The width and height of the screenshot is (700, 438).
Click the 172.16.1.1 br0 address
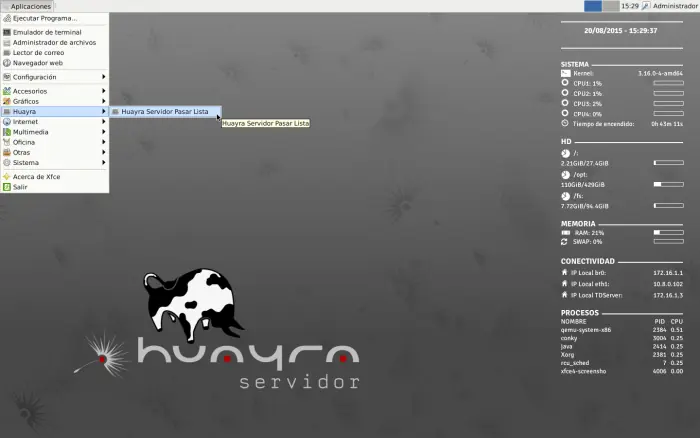[668, 273]
